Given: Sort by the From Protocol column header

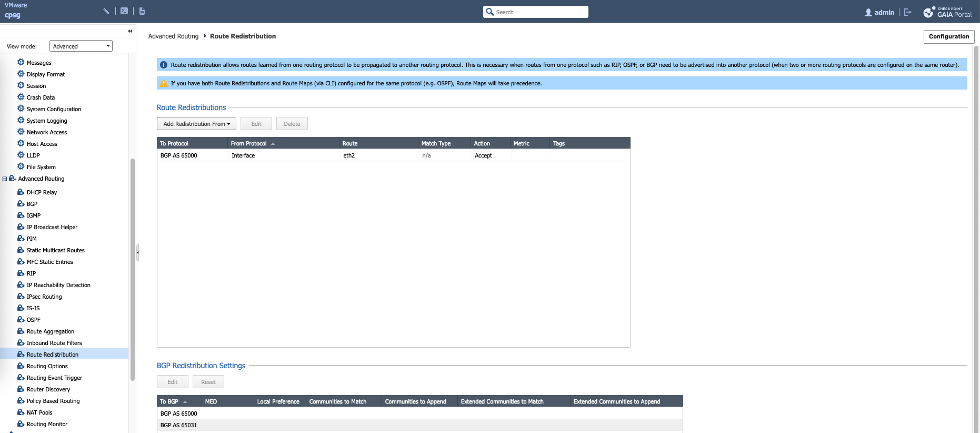Looking at the screenshot, I should pos(249,143).
